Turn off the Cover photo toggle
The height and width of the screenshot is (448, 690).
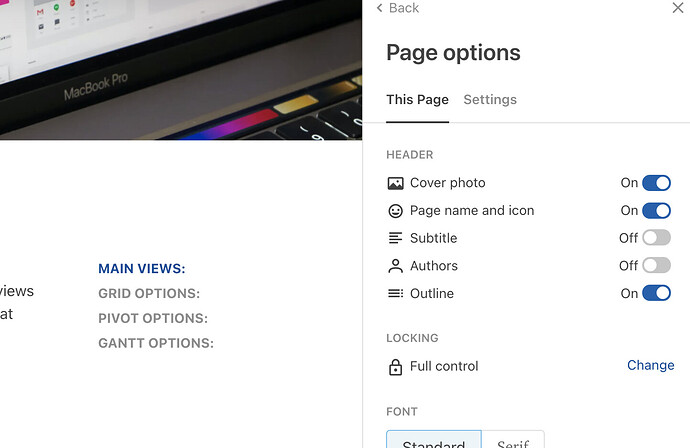[656, 183]
